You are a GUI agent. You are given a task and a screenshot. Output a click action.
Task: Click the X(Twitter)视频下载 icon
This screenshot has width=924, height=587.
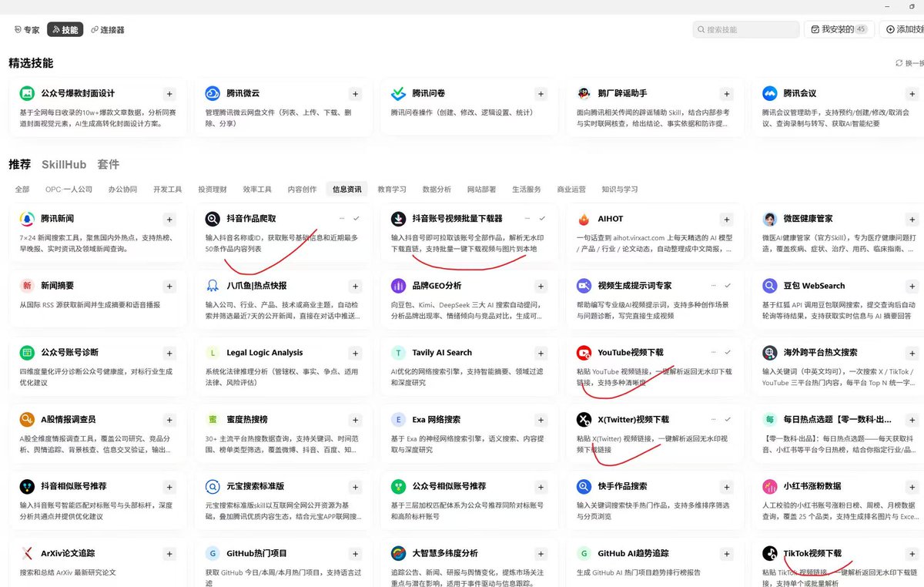tap(584, 420)
